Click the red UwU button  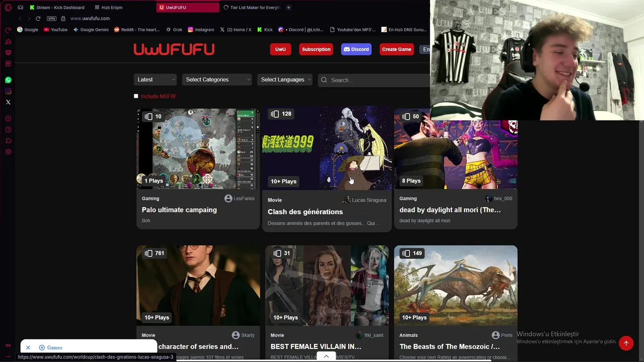(280, 49)
